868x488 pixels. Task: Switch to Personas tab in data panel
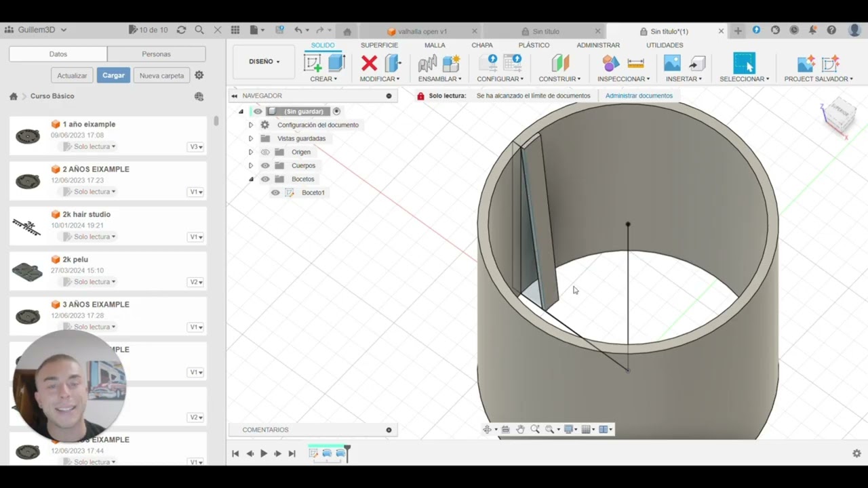[x=156, y=54]
